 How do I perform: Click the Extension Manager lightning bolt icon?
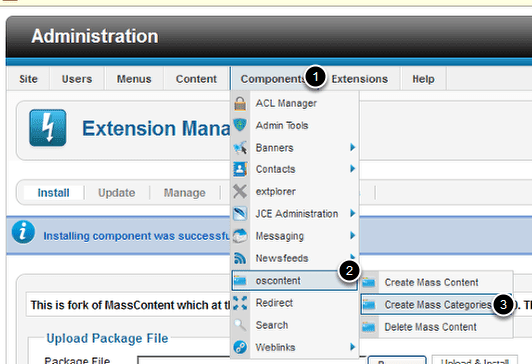[x=48, y=128]
